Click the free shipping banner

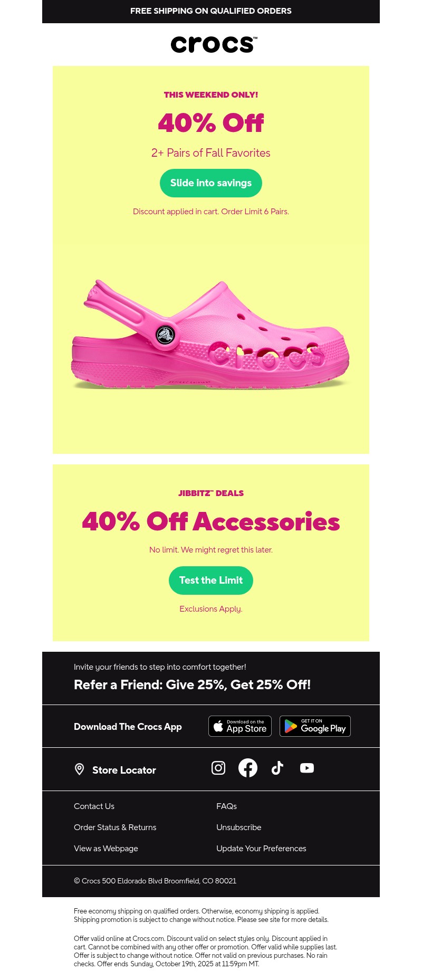click(211, 11)
